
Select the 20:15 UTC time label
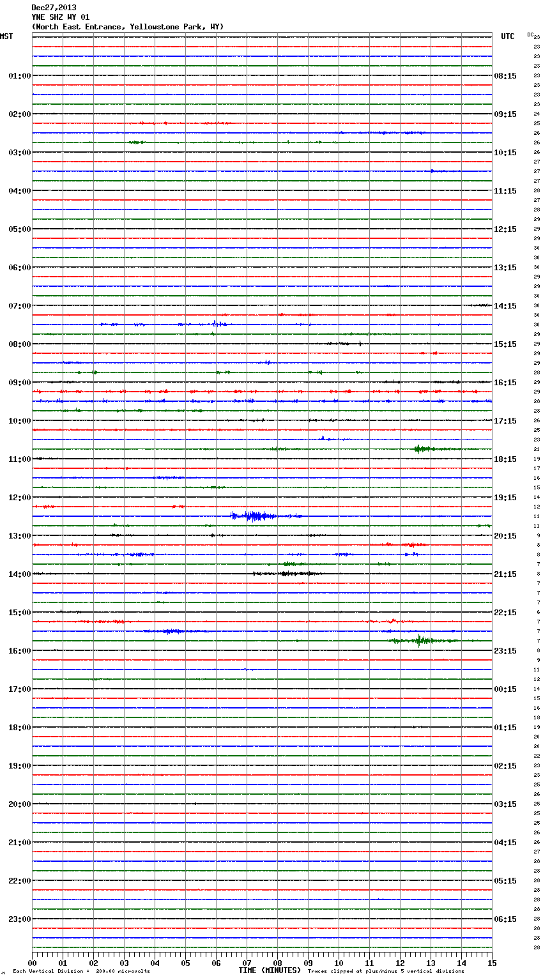pyautogui.click(x=505, y=536)
